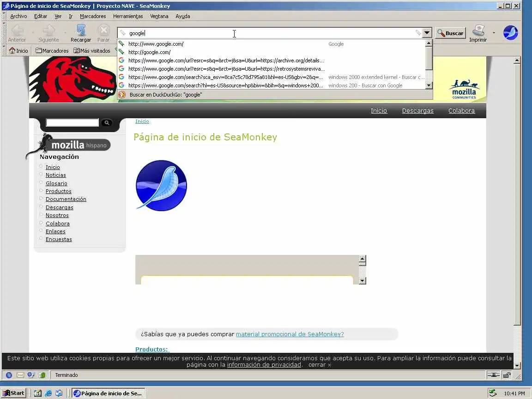Click the Anterior back arrow button

(x=17, y=33)
